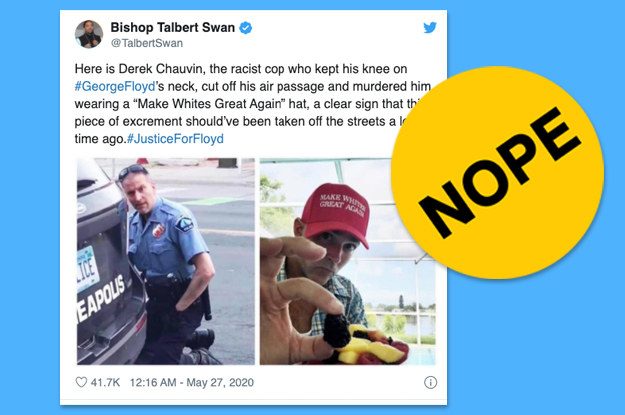This screenshot has width=625, height=415.
Task: Open the tweet info circle icon
Action: click(430, 382)
